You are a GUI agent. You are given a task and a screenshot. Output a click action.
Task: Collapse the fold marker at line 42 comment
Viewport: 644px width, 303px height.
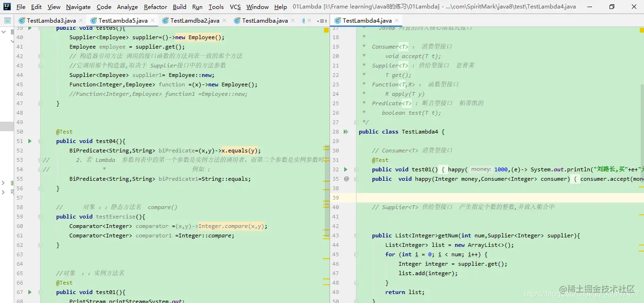[x=40, y=56]
